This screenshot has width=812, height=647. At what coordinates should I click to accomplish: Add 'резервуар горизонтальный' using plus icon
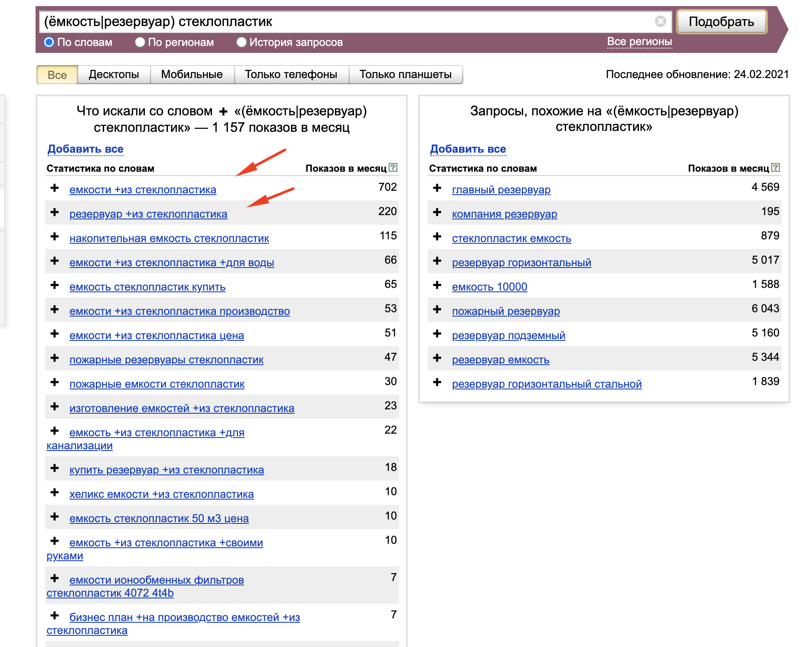pyautogui.click(x=437, y=261)
